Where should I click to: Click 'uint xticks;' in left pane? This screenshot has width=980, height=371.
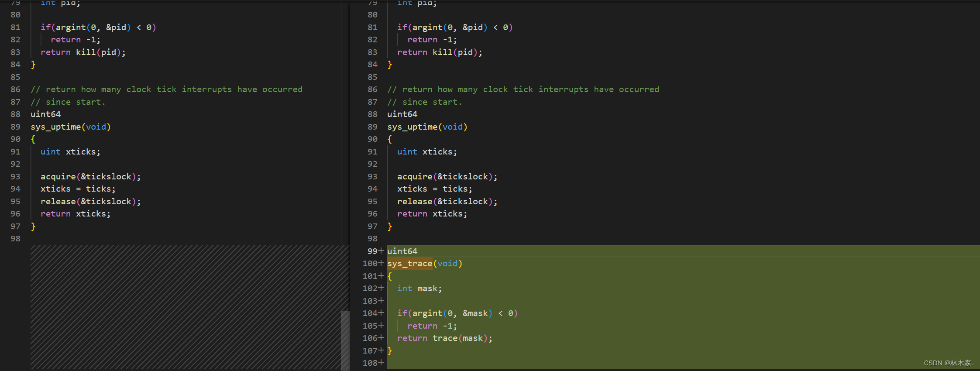point(70,151)
